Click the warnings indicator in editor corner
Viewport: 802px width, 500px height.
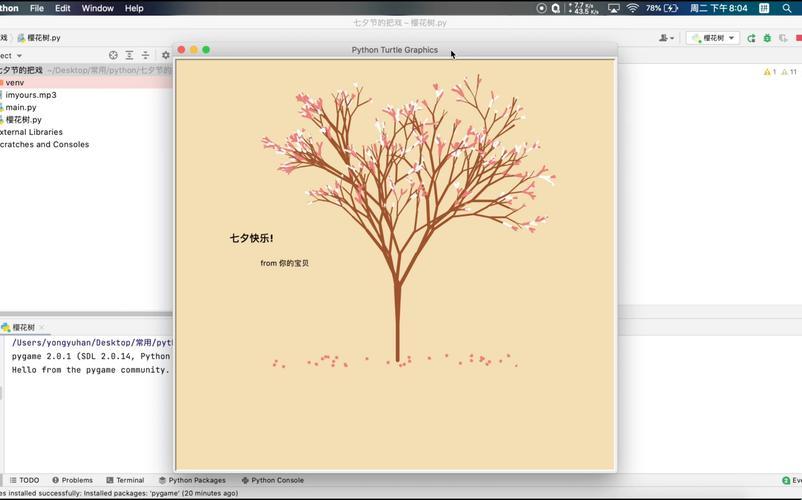[x=781, y=72]
